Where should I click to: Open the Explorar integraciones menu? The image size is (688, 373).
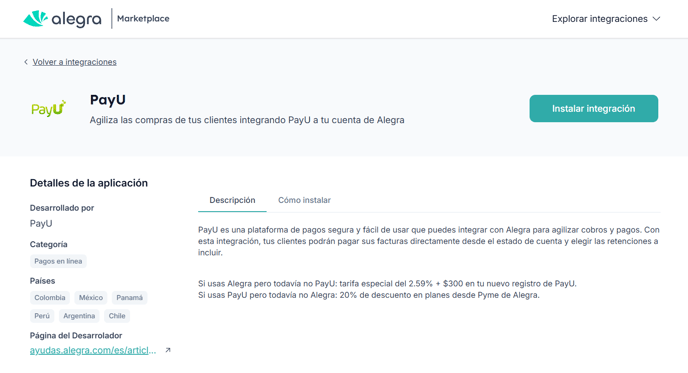pyautogui.click(x=606, y=19)
